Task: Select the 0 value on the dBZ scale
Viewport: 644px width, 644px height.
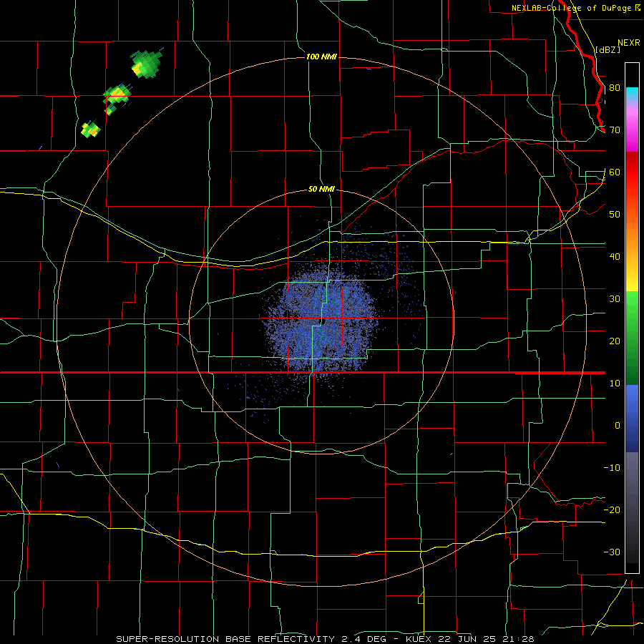Action: coord(618,426)
